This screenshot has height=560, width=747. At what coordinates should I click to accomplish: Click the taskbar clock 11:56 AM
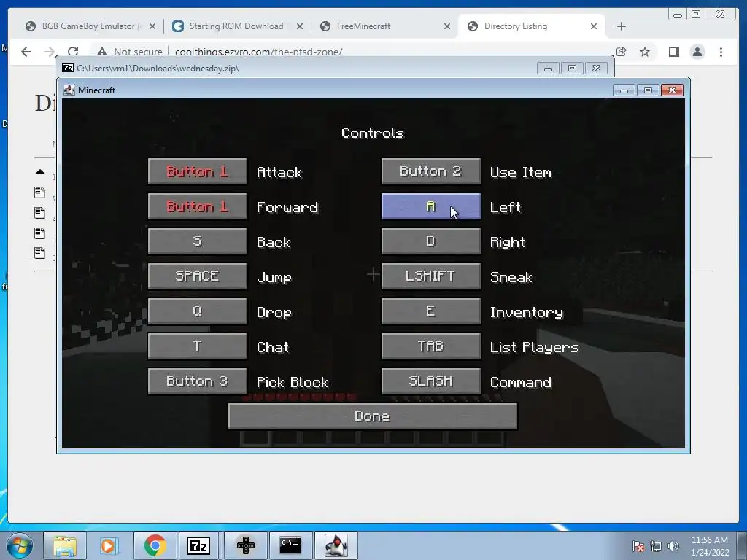pyautogui.click(x=709, y=540)
